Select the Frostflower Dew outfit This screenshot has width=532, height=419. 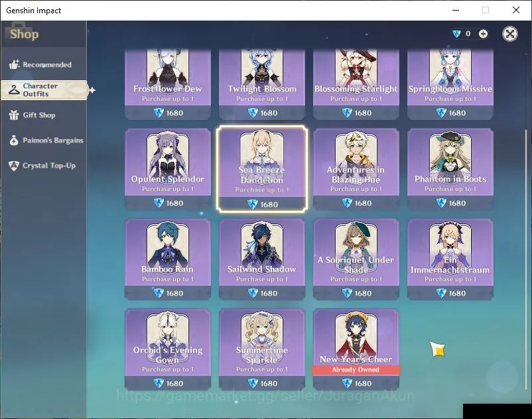168,84
